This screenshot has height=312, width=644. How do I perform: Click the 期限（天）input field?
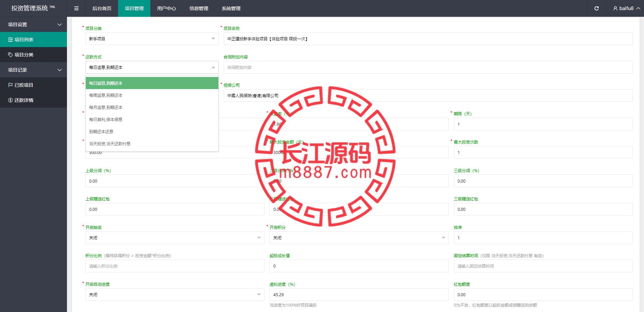point(543,124)
